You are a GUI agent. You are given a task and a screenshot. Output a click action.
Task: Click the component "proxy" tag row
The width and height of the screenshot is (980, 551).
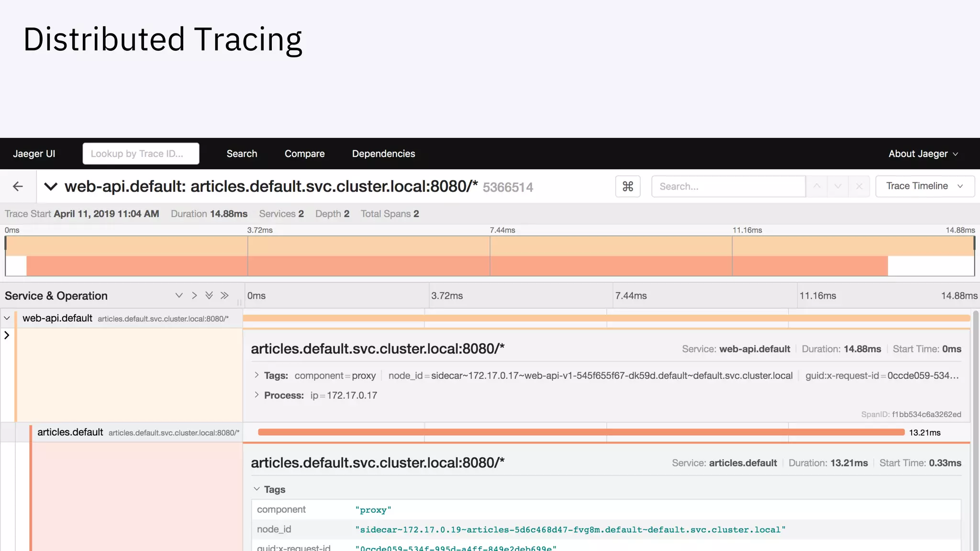point(606,510)
